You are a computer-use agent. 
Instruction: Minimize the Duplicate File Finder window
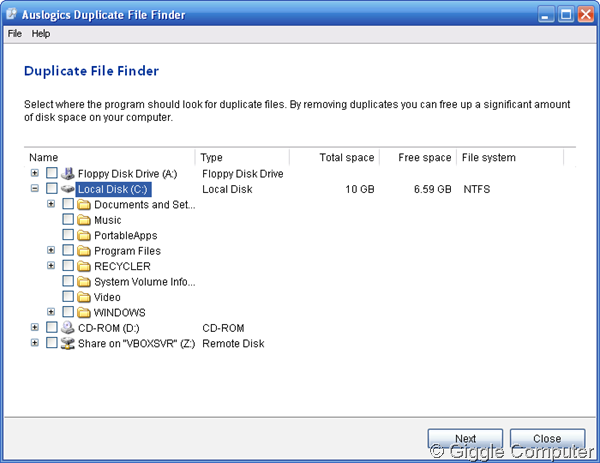point(546,15)
